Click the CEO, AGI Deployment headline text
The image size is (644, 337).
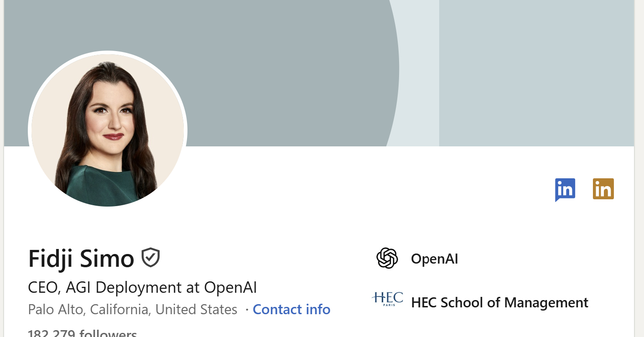click(142, 287)
